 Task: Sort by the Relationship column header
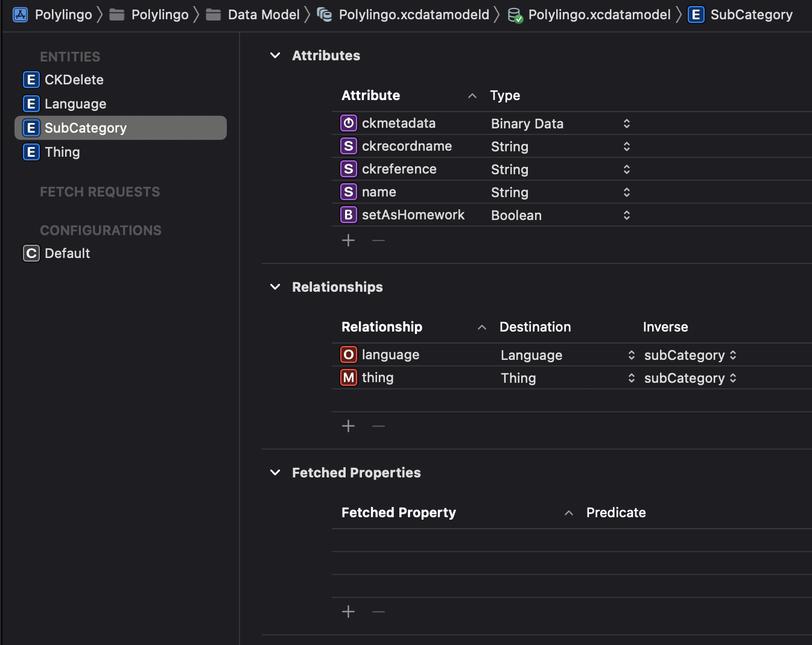tap(382, 327)
